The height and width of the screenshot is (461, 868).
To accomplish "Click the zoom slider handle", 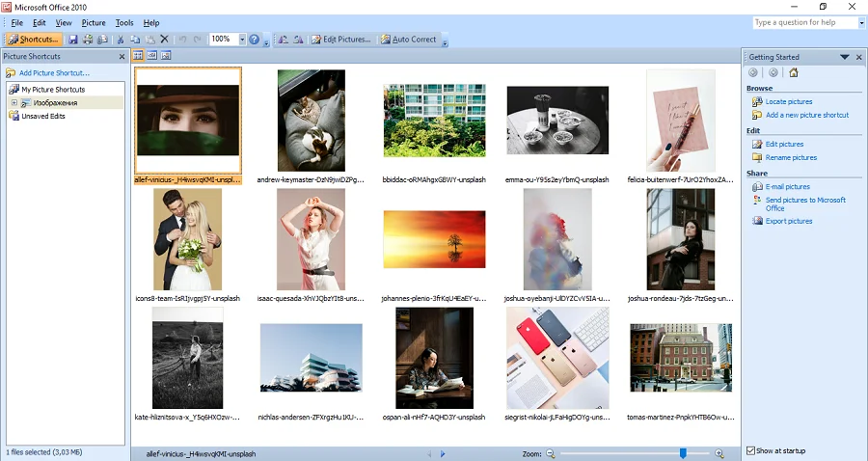I will point(683,453).
